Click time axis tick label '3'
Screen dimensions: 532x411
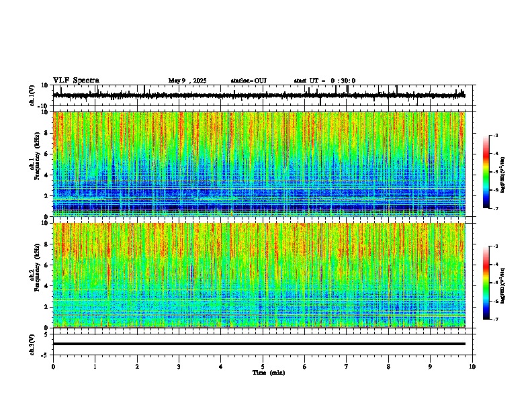(x=179, y=367)
